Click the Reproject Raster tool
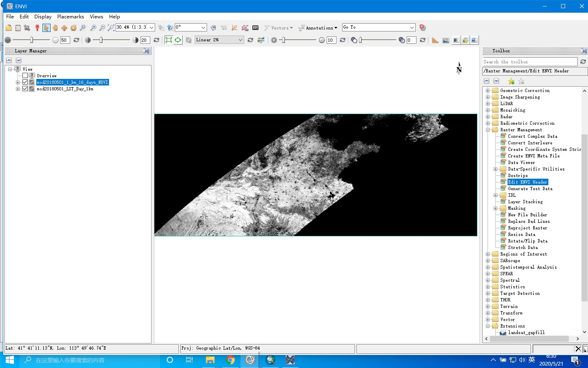This screenshot has width=588, height=368. click(527, 228)
